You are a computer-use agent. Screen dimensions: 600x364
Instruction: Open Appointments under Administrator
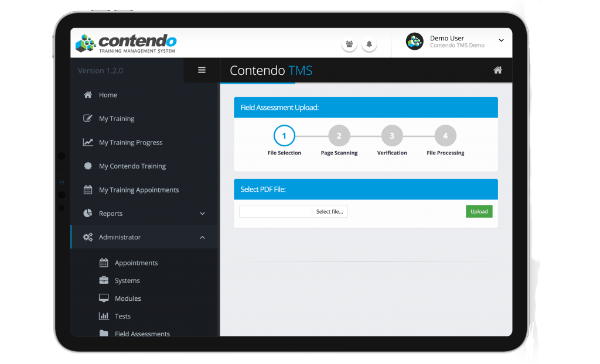(136, 263)
